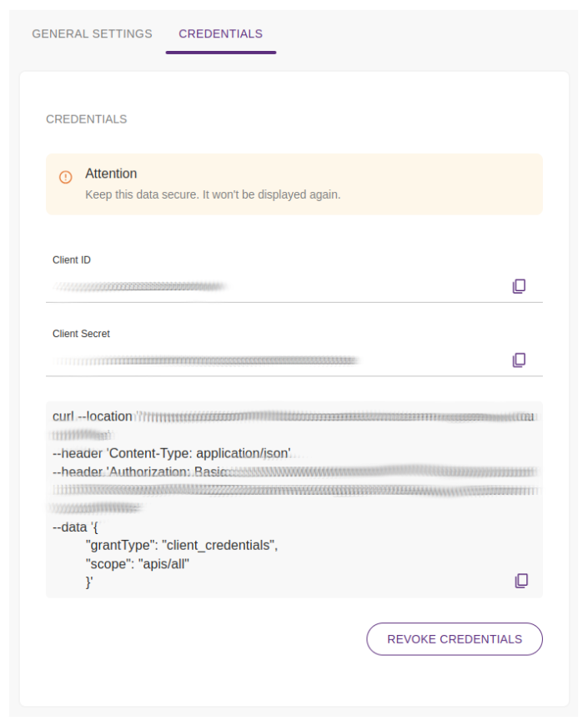Click the Content-Type header line

tap(171, 453)
